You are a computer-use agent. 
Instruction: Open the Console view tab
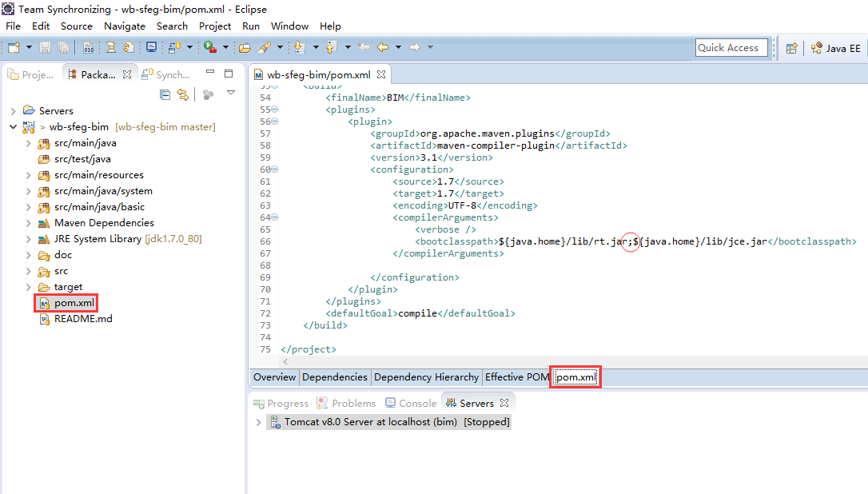(412, 403)
